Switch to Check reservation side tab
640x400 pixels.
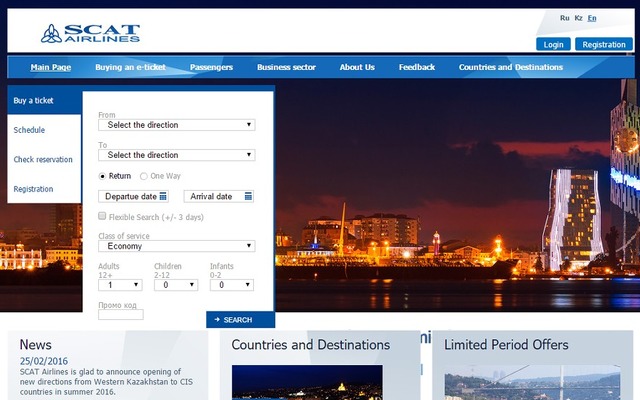click(x=43, y=160)
